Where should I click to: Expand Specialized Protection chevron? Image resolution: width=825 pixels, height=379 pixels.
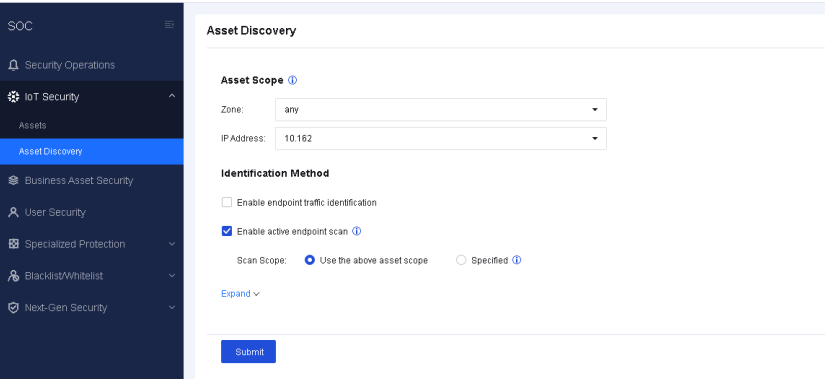click(172, 244)
